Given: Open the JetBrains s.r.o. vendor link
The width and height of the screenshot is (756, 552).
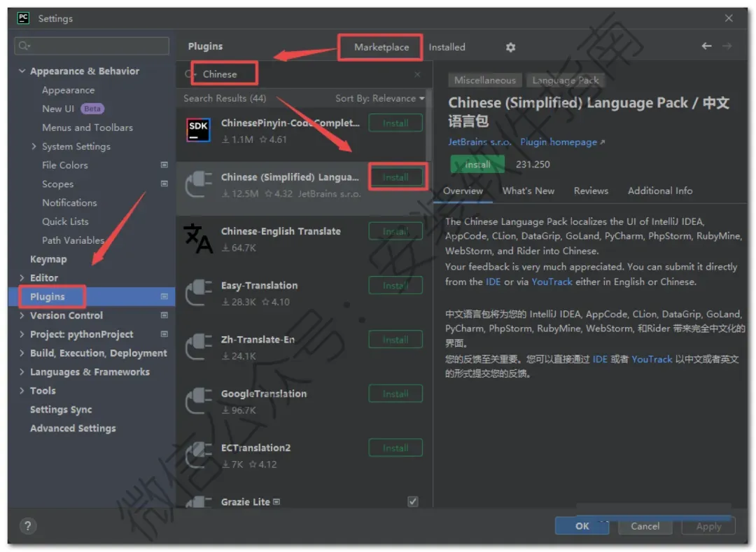Looking at the screenshot, I should point(479,142).
